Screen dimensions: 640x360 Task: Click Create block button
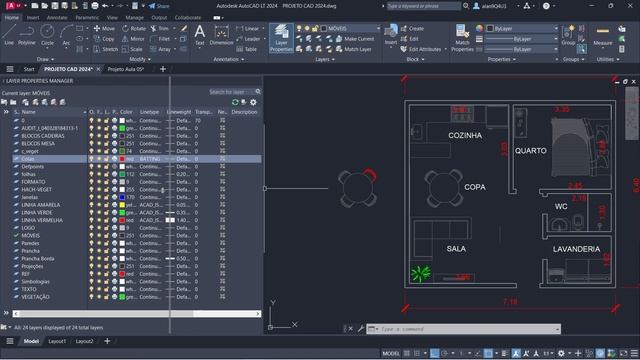pos(412,29)
